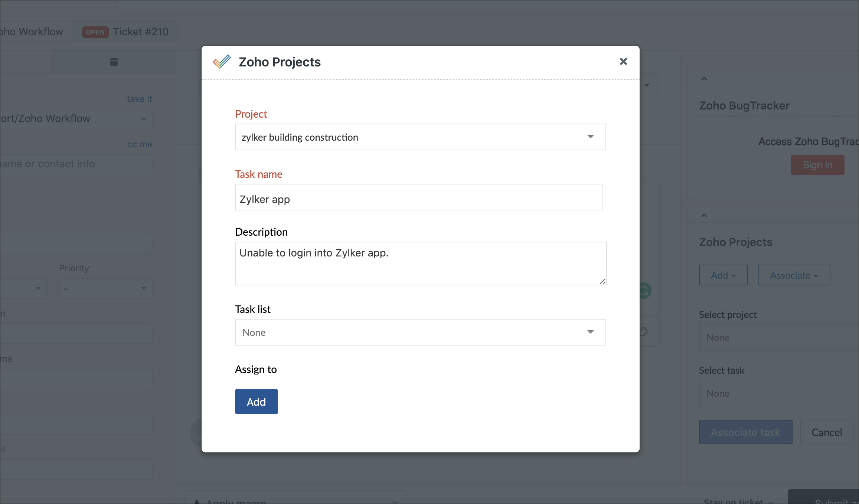Expand the Task list dropdown
Viewport: 859px width, 504px height.
coord(420,333)
